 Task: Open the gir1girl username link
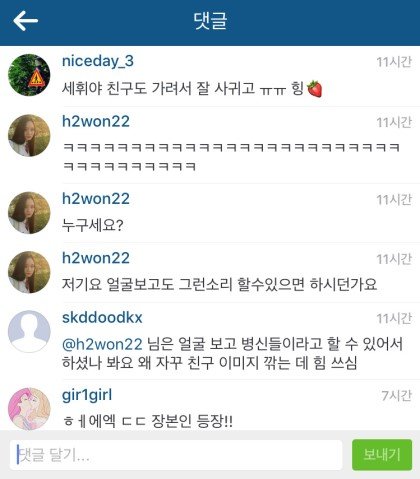87,395
